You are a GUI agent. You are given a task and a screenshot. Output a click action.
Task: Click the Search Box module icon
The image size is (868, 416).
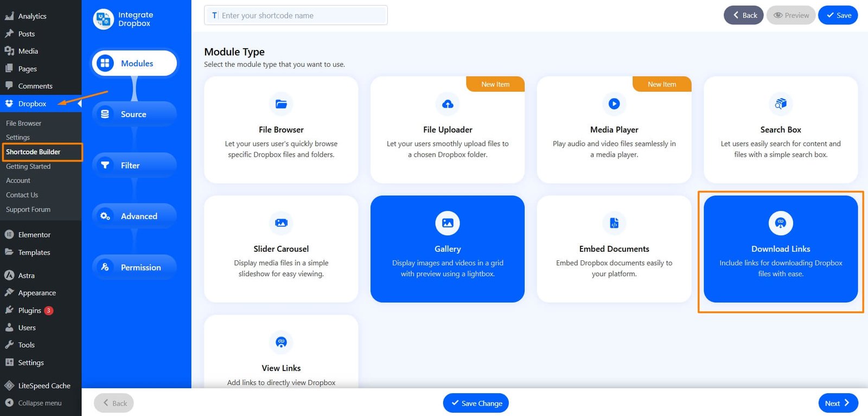tap(781, 104)
